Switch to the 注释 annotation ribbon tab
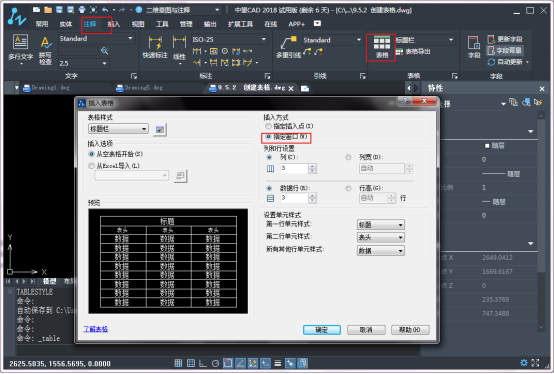 [x=90, y=24]
